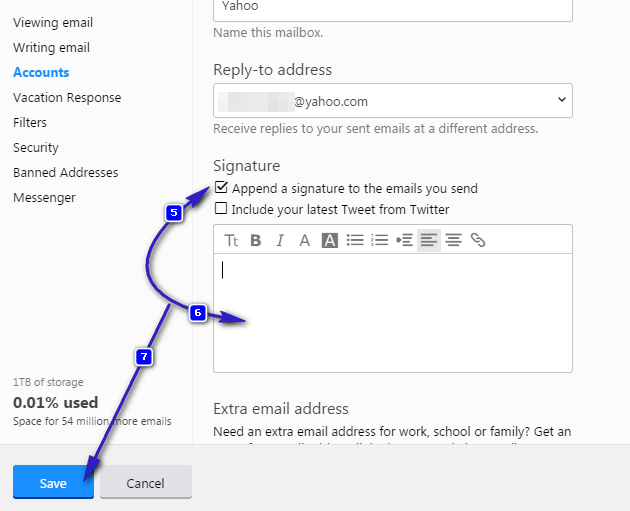Screen dimensions: 630x511
Task: Insert a bulleted list
Action: coord(355,240)
